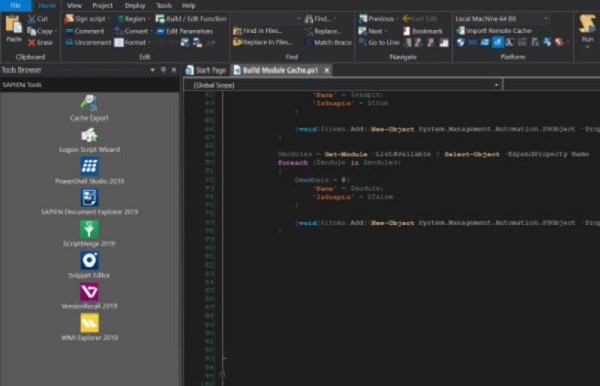Select the Build Module Cache.ps1 tab

coord(280,70)
